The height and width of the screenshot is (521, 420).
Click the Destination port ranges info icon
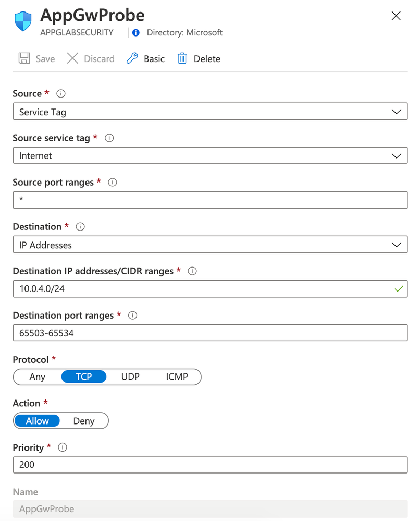[x=132, y=316]
